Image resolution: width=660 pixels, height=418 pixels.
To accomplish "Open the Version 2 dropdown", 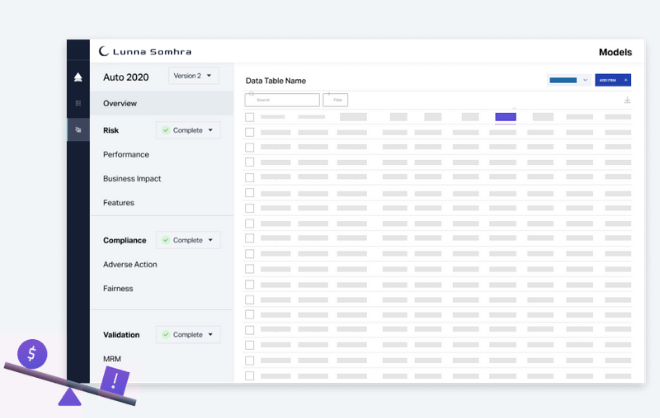I will pyautogui.click(x=192, y=76).
